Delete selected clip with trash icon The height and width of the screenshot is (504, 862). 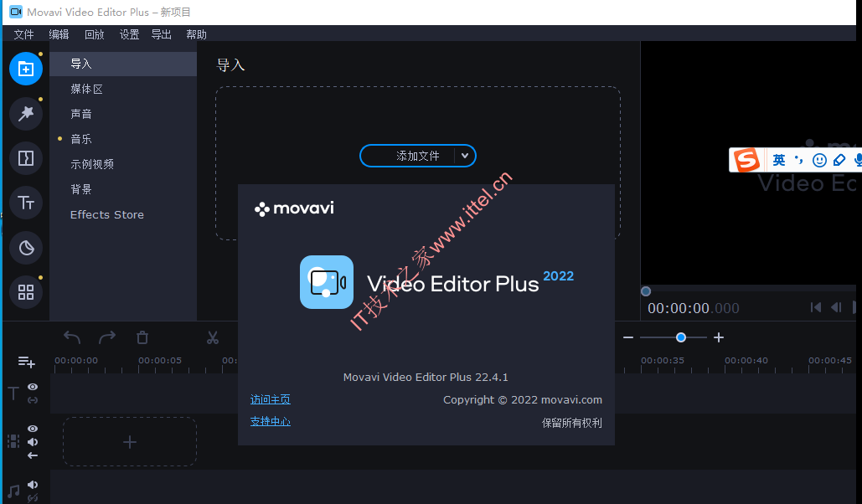pos(142,337)
